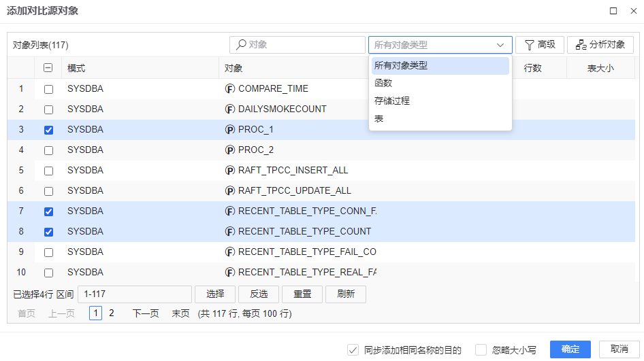The height and width of the screenshot is (361, 644).
Task: Click current page 1 indicator
Action: pyautogui.click(x=96, y=313)
